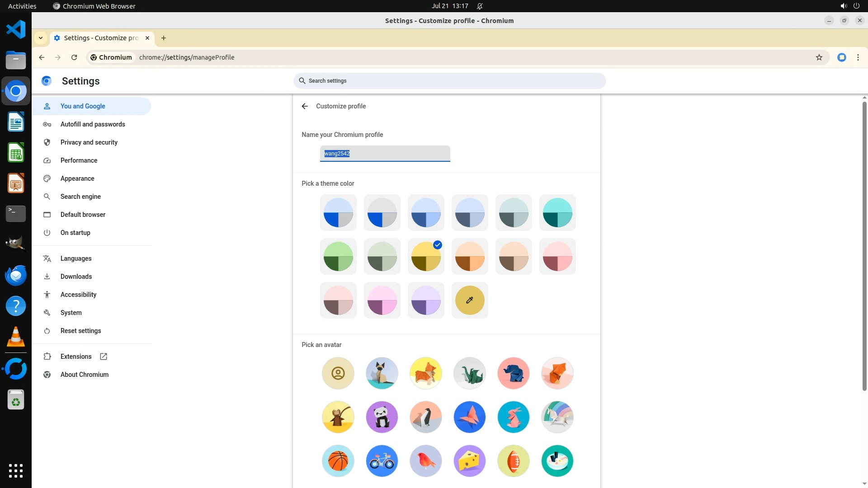Image resolution: width=868 pixels, height=488 pixels.
Task: Click the profile icon in the toolbar
Action: (841, 57)
